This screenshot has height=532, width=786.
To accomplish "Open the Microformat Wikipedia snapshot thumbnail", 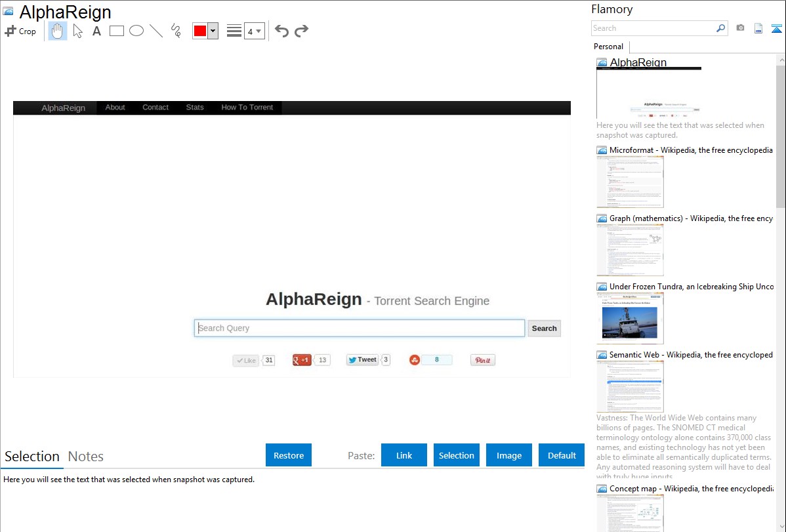I will pyautogui.click(x=630, y=182).
